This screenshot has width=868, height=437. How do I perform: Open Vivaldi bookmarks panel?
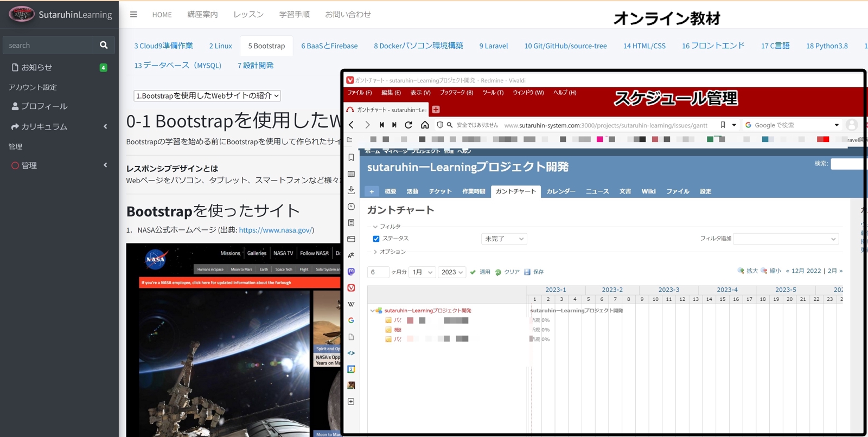point(351,157)
